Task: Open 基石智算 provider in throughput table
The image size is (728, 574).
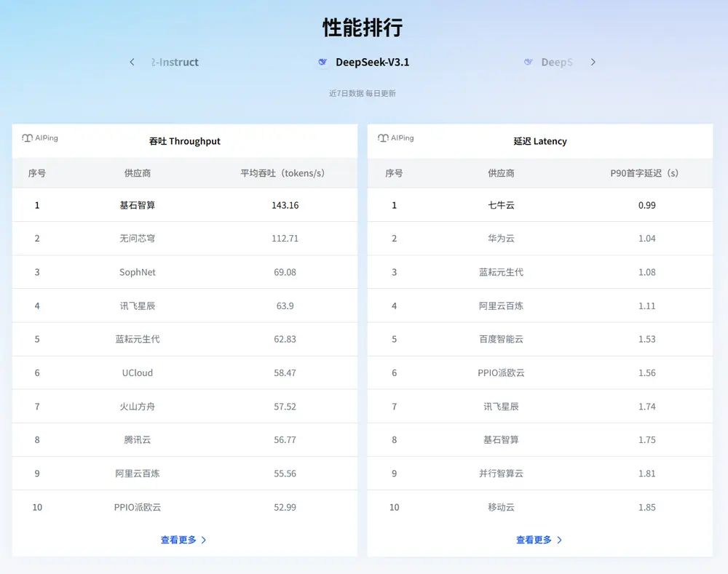Action: 138,205
